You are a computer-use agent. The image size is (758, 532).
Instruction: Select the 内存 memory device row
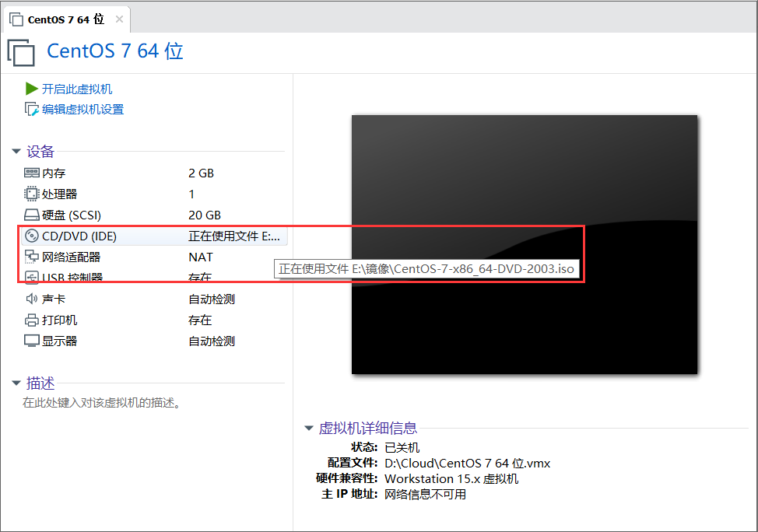pos(154,173)
